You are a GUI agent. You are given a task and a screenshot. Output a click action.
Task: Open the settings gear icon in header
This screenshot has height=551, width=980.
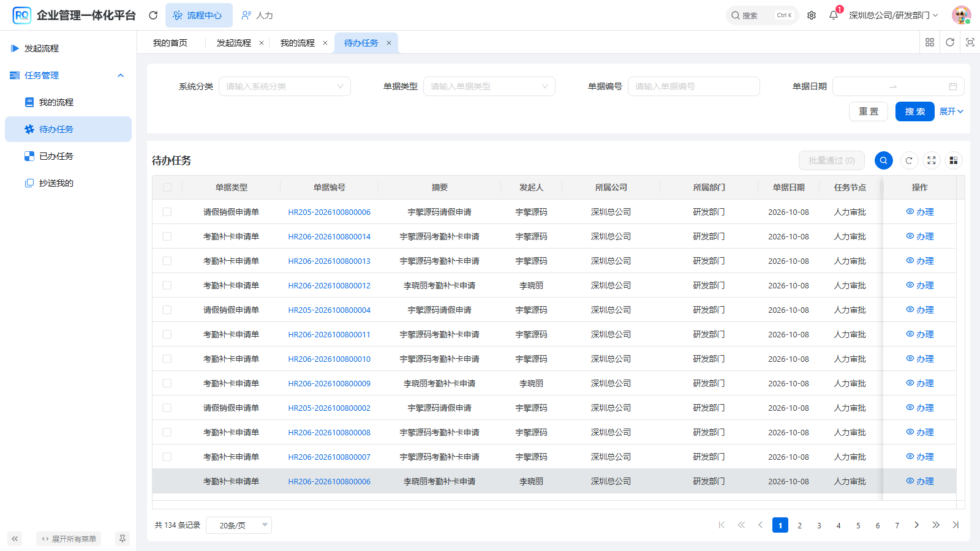812,15
